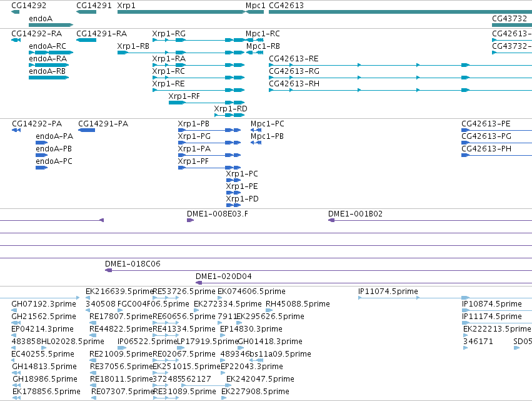Select clone DME1-020D04
This screenshot has height=401, width=532.
224,277
